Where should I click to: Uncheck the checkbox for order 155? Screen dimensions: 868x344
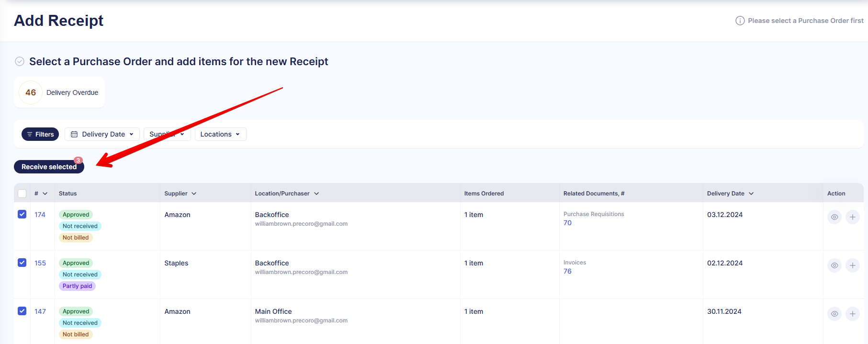point(22,263)
